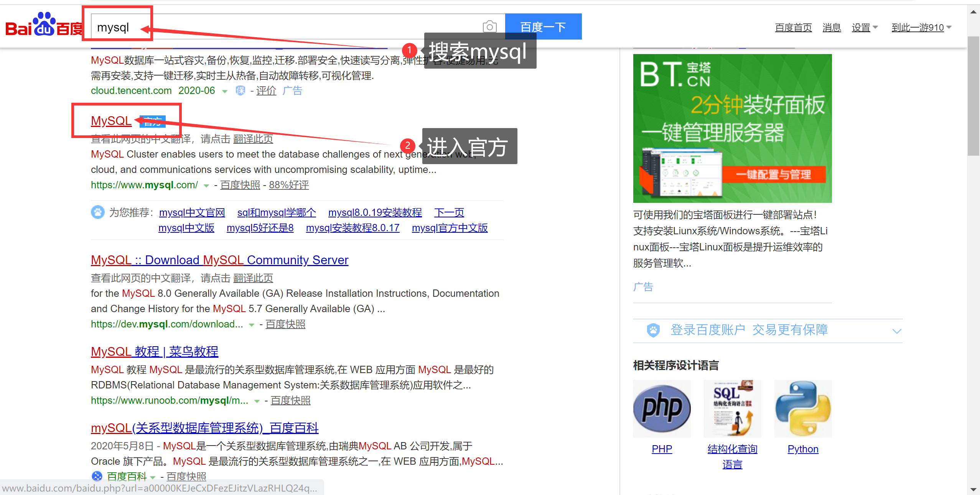Click the security badge next to cloud.tencent.com

point(240,90)
